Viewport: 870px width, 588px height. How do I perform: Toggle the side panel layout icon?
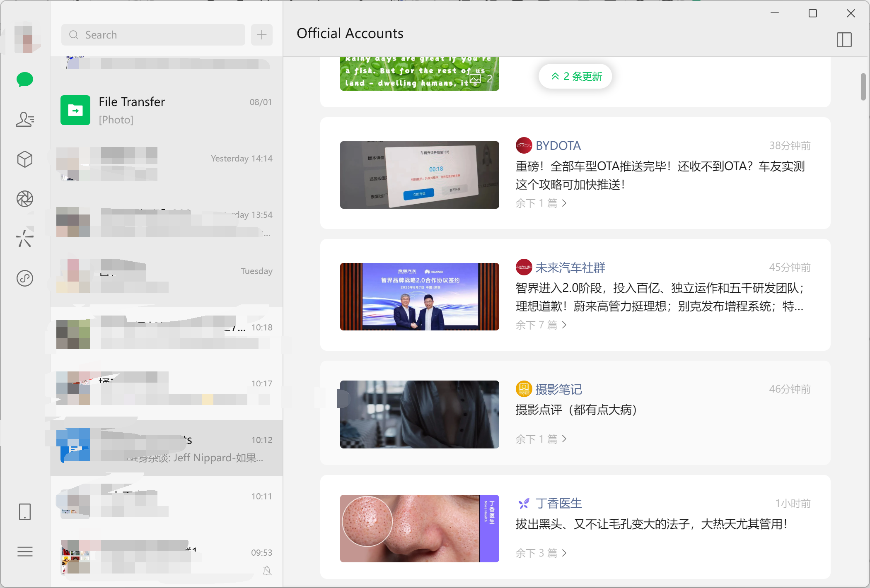click(x=844, y=40)
